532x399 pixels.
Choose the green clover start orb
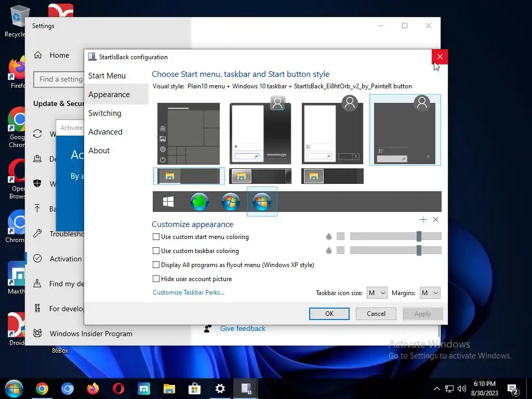[x=199, y=202]
